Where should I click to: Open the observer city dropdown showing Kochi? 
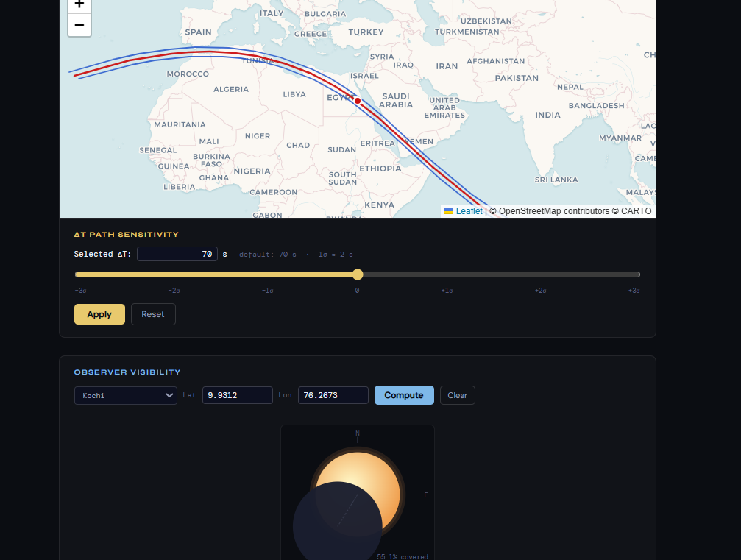[x=125, y=395]
